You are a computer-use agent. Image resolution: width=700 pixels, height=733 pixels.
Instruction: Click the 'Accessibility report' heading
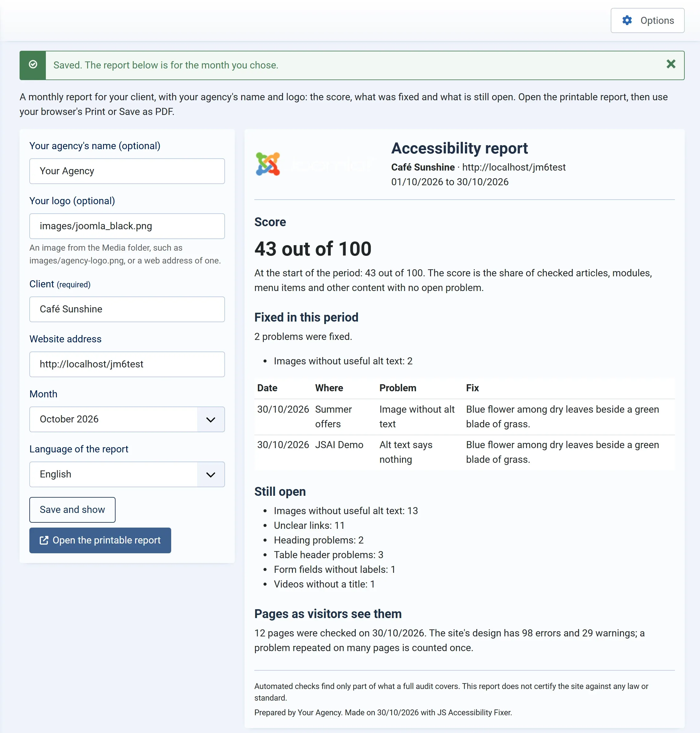(459, 148)
